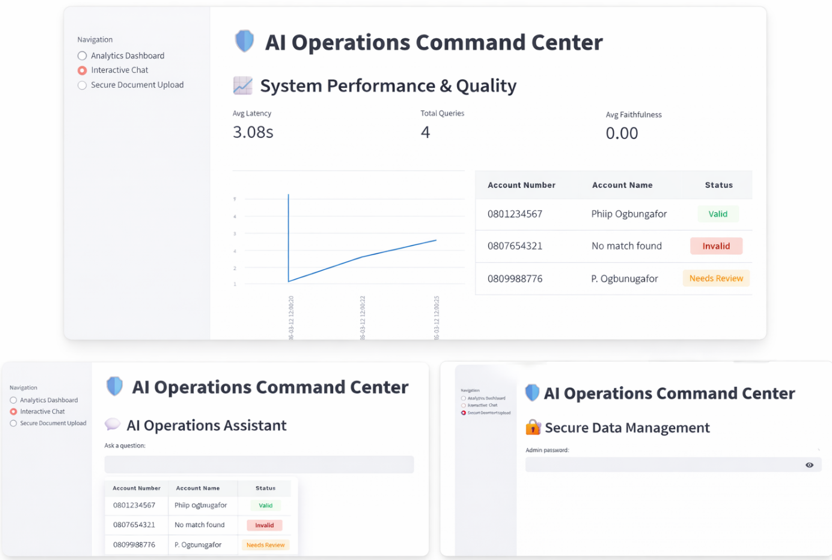Select Interactive Chat radio in Secure Data panel

click(463, 405)
